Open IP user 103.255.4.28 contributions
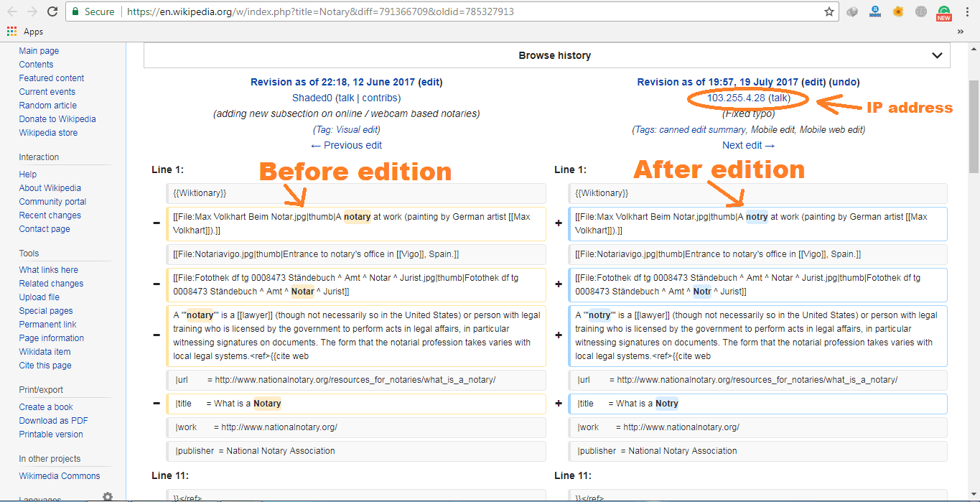Screen dimensions: 980x502 (736, 98)
